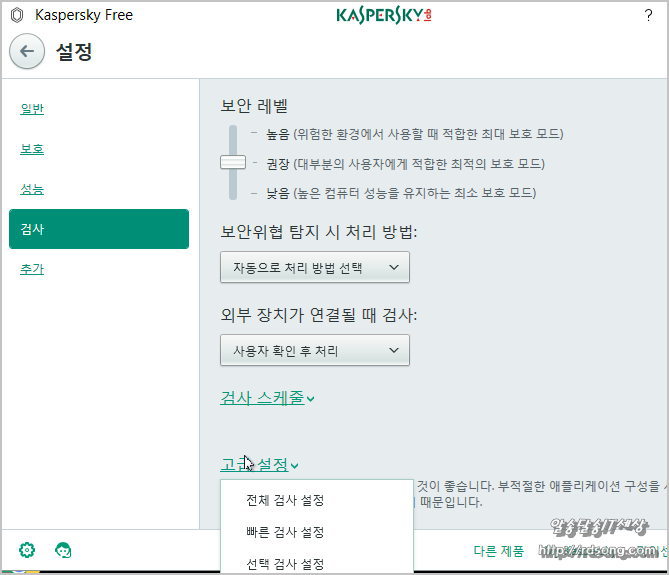The height and width of the screenshot is (575, 669).
Task: Open the 추가 settings section
Action: [x=32, y=269]
